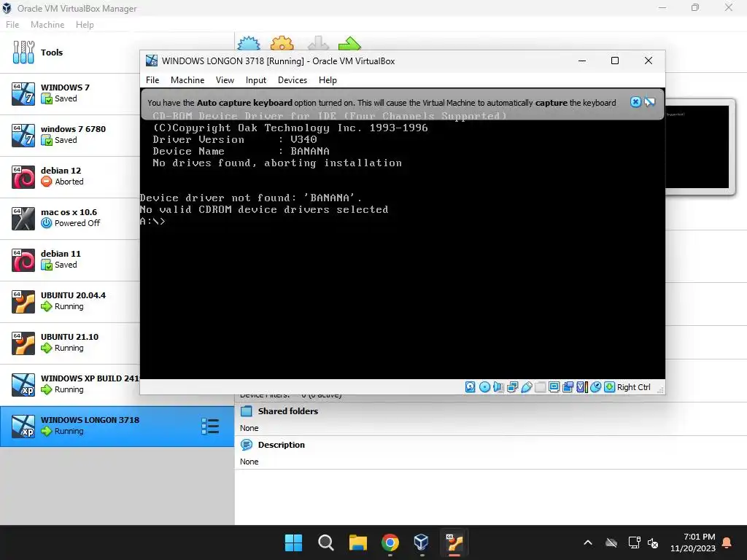Click the Shared folders 'None' value in Manager
Screen dimensions: 747x560
pos(249,428)
